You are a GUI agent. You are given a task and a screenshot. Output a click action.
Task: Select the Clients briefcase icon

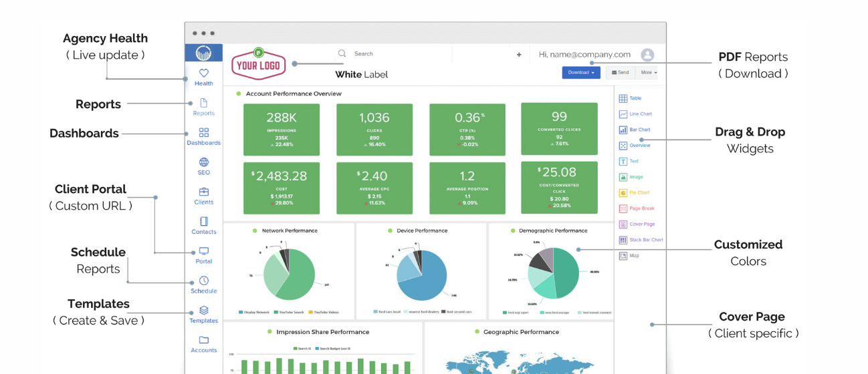point(203,196)
